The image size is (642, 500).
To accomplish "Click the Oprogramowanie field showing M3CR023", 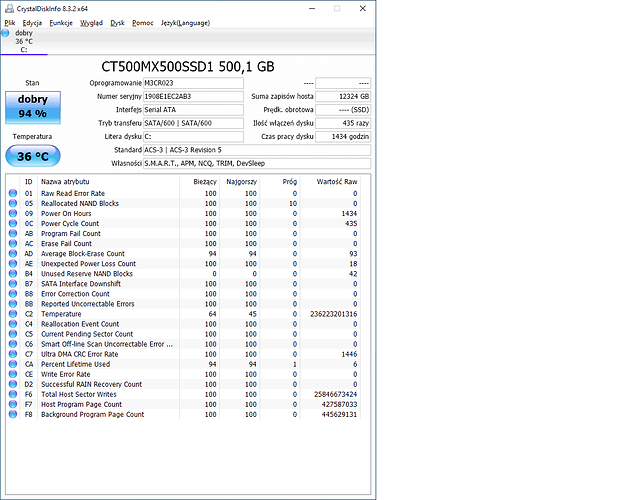I will (x=193, y=83).
